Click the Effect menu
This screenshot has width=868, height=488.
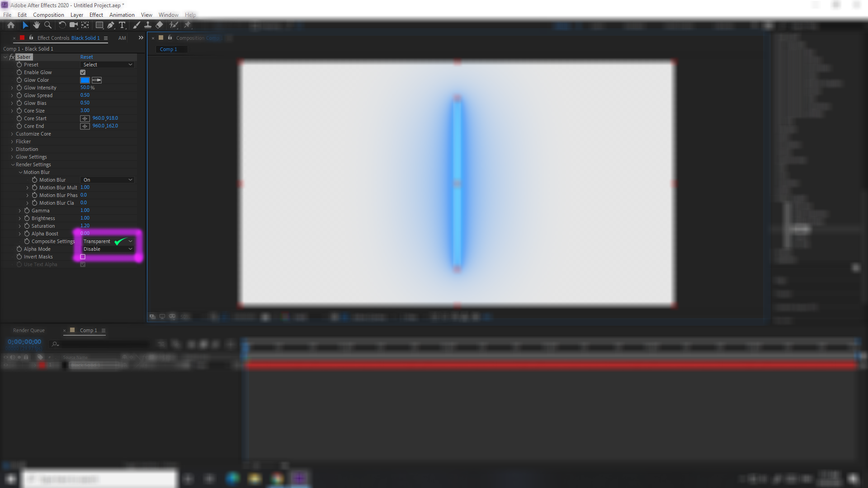(96, 14)
